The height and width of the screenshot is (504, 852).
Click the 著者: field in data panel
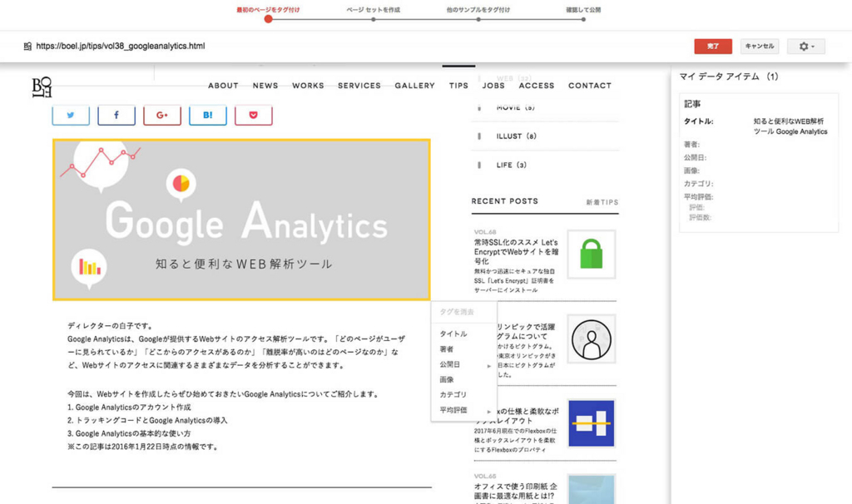(691, 145)
